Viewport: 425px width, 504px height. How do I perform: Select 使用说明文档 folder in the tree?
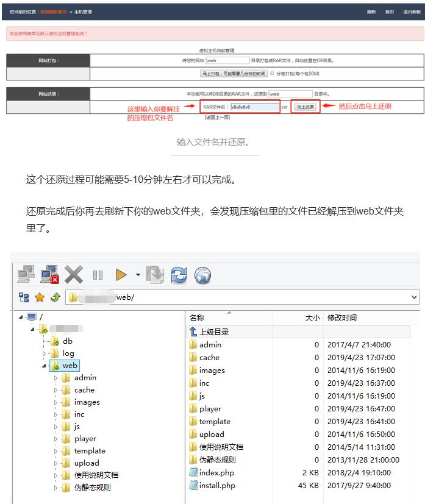click(96, 475)
